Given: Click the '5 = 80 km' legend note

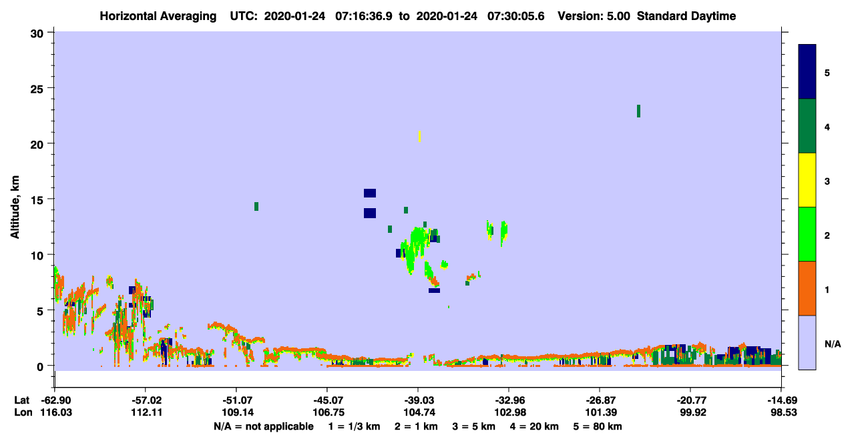Looking at the screenshot, I should tap(598, 426).
